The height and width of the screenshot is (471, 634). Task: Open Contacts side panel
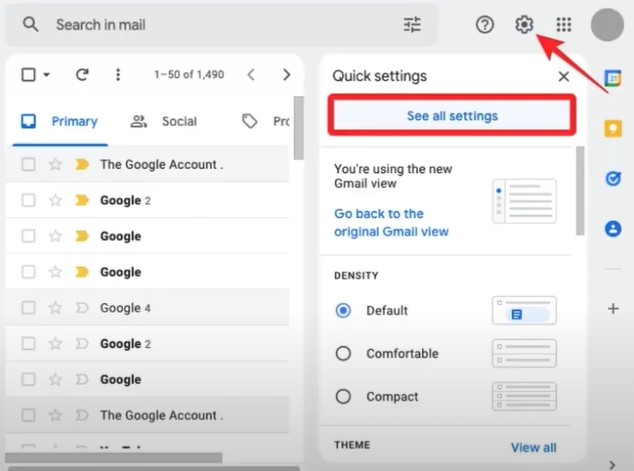pyautogui.click(x=613, y=228)
